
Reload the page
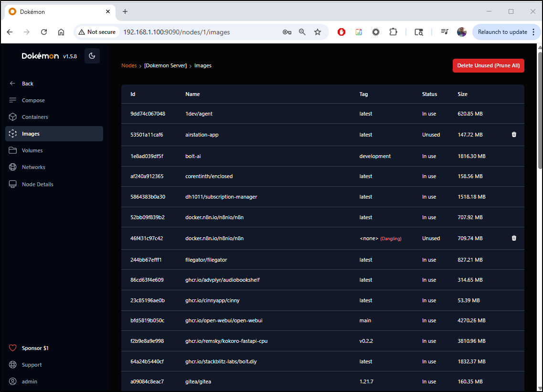click(x=44, y=32)
